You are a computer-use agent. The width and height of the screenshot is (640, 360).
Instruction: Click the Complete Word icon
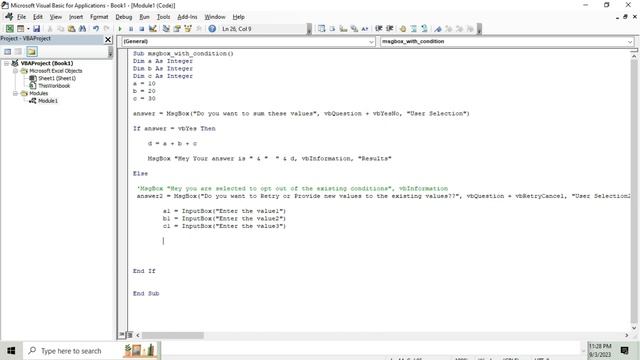(364, 29)
